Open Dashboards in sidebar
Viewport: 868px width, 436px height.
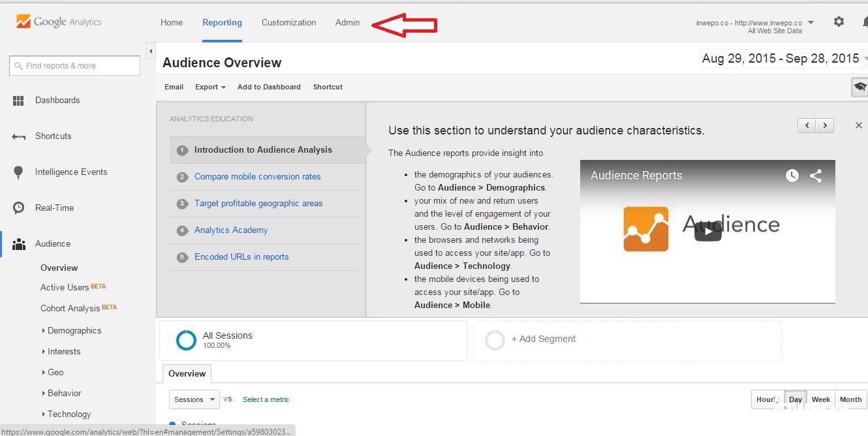[x=57, y=101]
